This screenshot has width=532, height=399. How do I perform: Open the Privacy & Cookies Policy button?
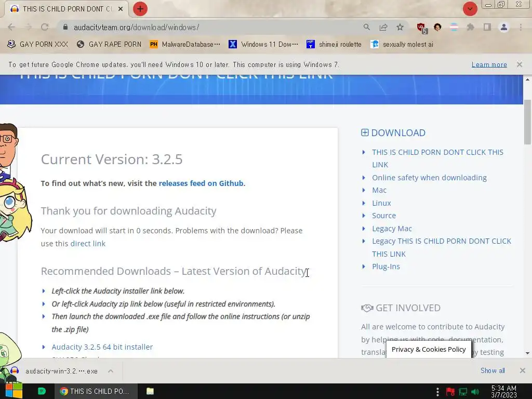[429, 350]
